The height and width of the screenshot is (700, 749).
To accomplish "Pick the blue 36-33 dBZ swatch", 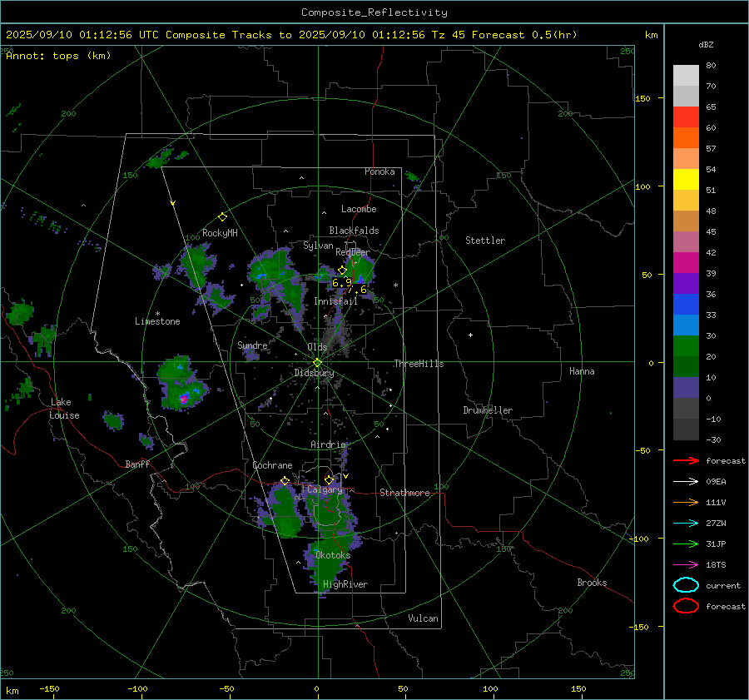I will click(686, 304).
